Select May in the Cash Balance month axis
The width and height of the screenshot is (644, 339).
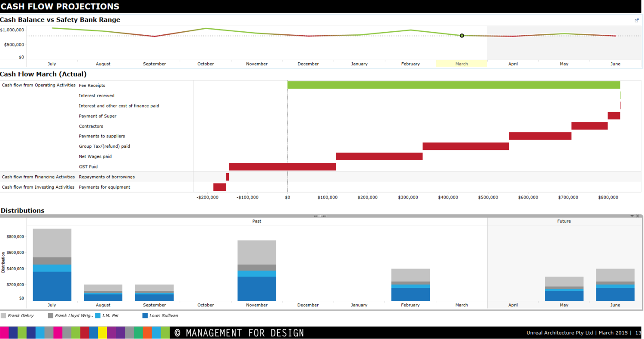(x=564, y=64)
